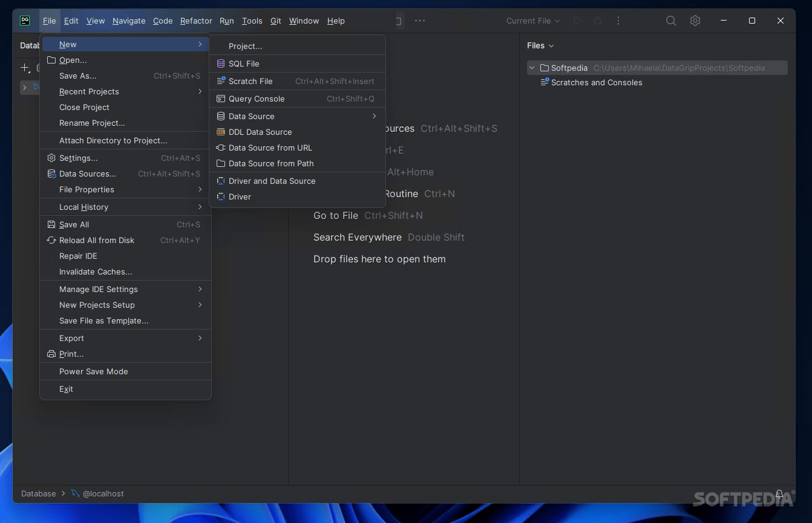Click the Scratches and Consoles icon in Files

coord(545,82)
